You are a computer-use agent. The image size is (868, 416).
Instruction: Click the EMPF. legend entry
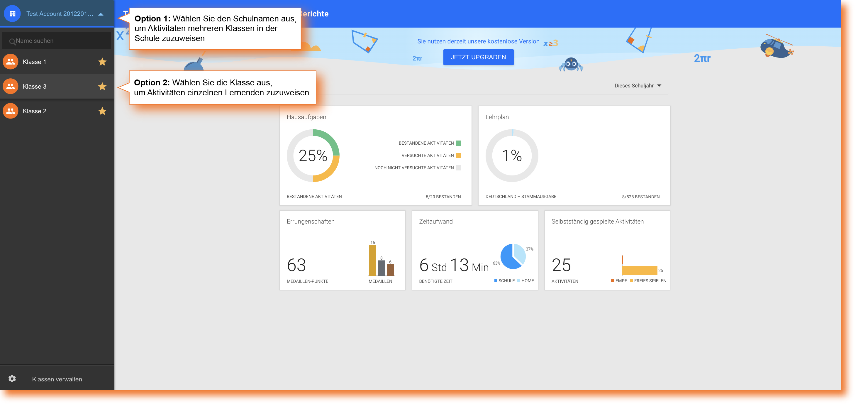(619, 280)
